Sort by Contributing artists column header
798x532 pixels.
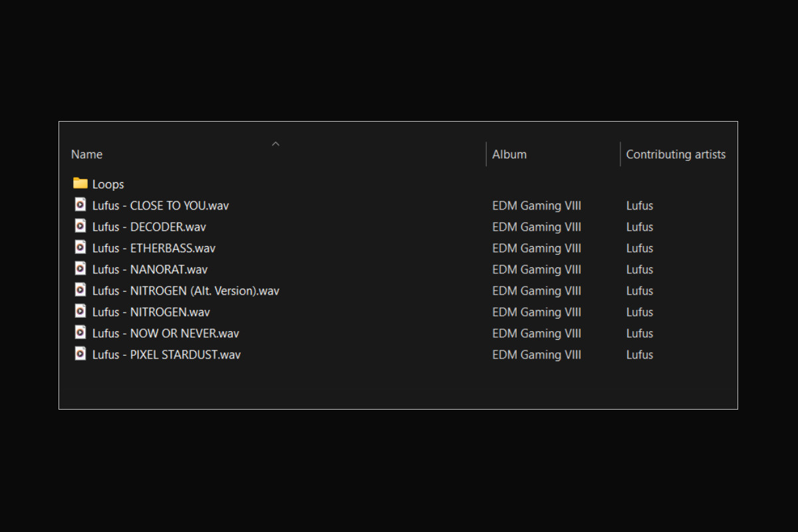(x=676, y=154)
